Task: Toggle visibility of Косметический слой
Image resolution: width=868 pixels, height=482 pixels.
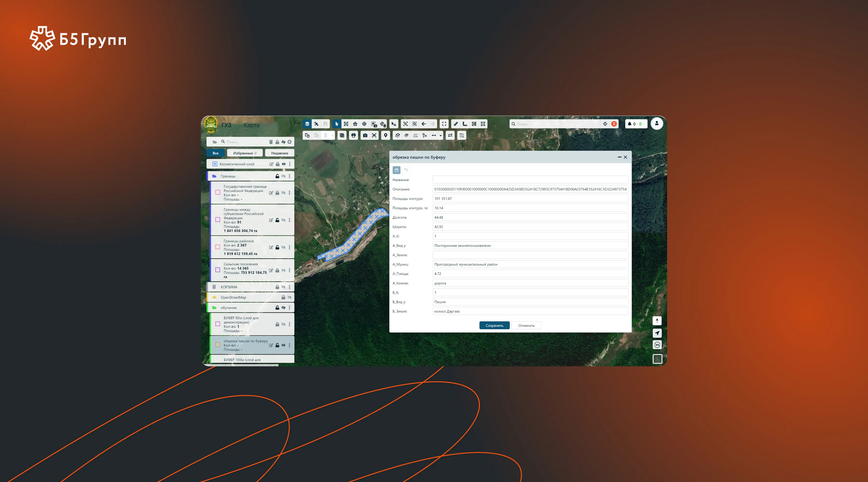Action: [284, 164]
